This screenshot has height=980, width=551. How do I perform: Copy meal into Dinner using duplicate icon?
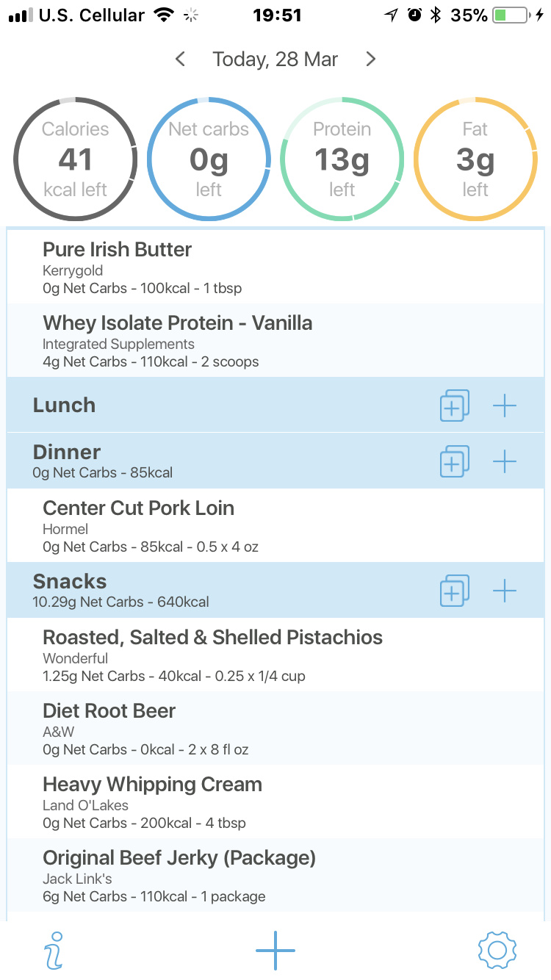pyautogui.click(x=454, y=461)
